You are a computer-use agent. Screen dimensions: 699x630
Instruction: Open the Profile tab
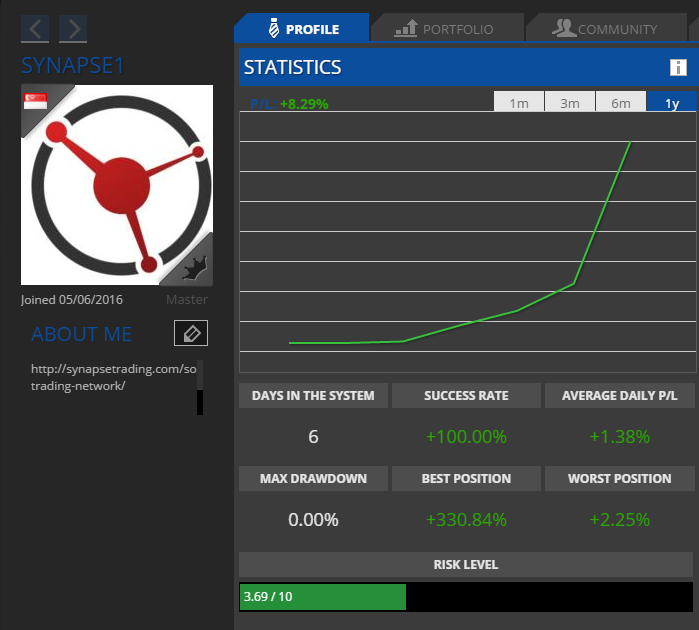tap(302, 29)
